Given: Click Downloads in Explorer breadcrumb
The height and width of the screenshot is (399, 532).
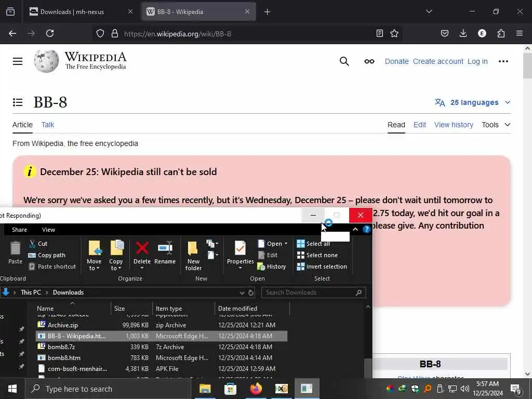Looking at the screenshot, I should (x=68, y=292).
